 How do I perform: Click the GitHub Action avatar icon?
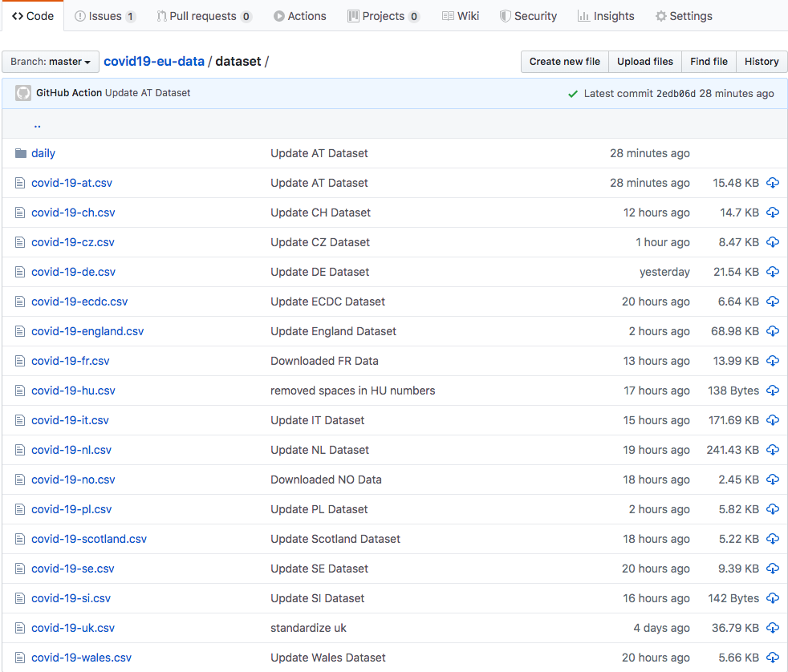click(23, 93)
